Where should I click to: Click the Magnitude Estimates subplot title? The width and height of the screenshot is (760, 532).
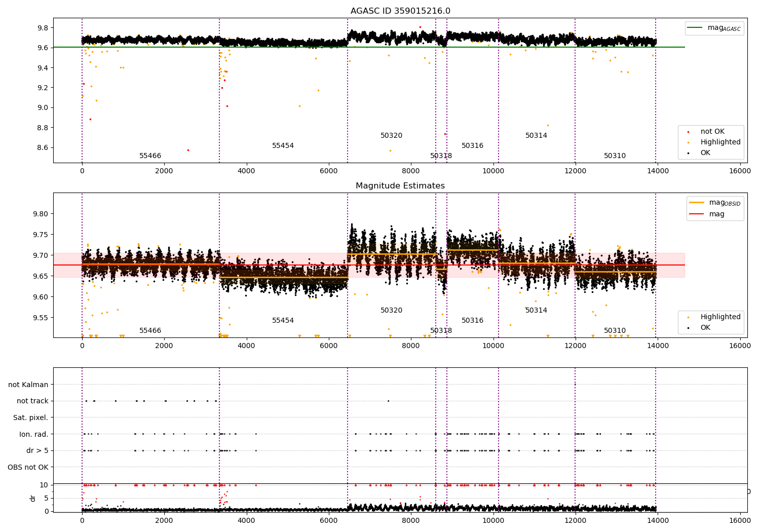point(400,186)
